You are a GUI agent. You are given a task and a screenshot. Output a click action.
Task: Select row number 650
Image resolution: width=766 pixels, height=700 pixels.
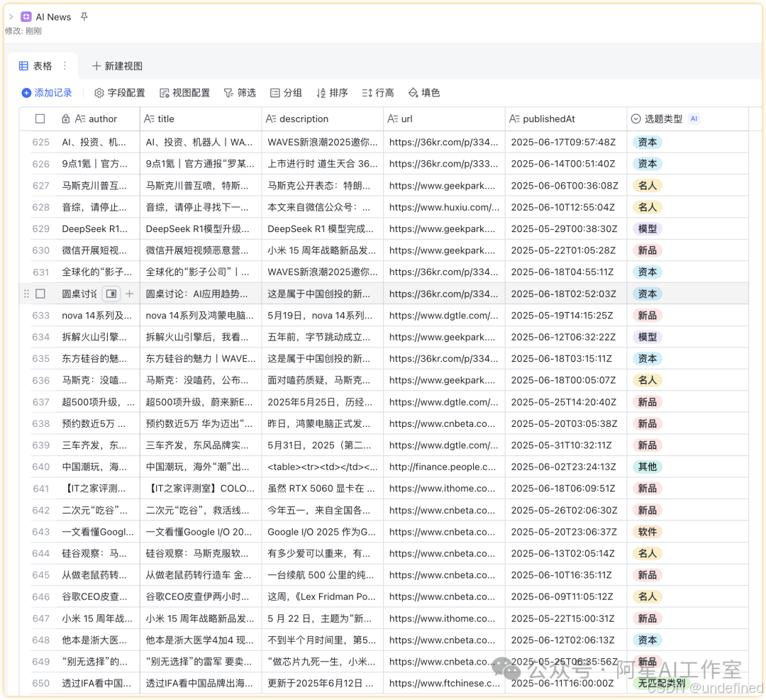(x=40, y=684)
